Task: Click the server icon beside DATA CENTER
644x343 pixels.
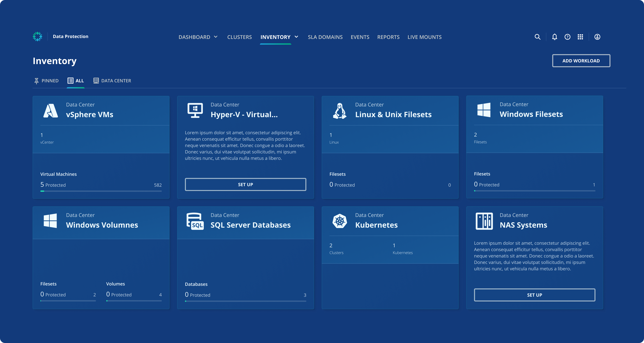Action: pos(96,81)
